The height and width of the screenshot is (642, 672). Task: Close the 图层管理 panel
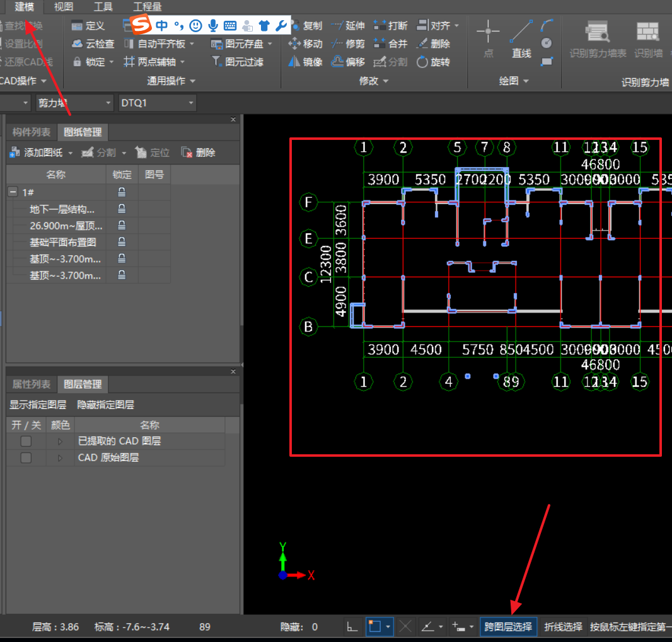[233, 371]
